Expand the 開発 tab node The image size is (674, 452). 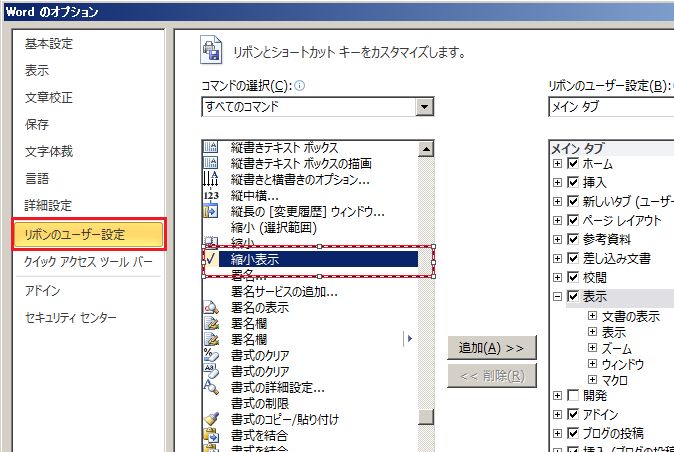[558, 395]
